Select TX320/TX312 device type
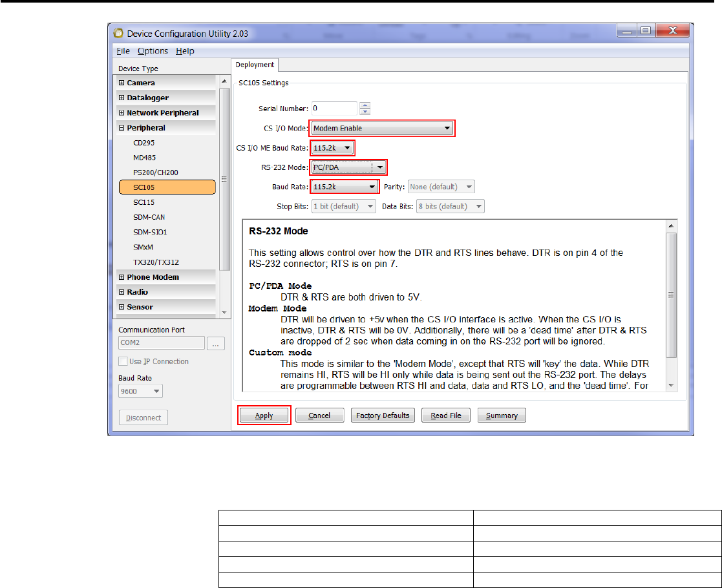 click(x=156, y=262)
